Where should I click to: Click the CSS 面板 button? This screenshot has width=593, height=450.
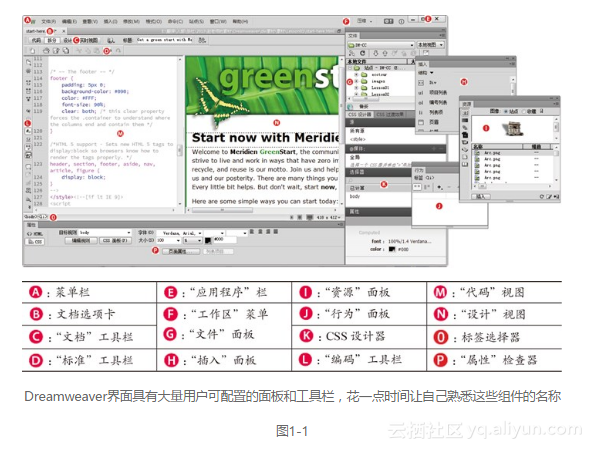pyautogui.click(x=115, y=241)
